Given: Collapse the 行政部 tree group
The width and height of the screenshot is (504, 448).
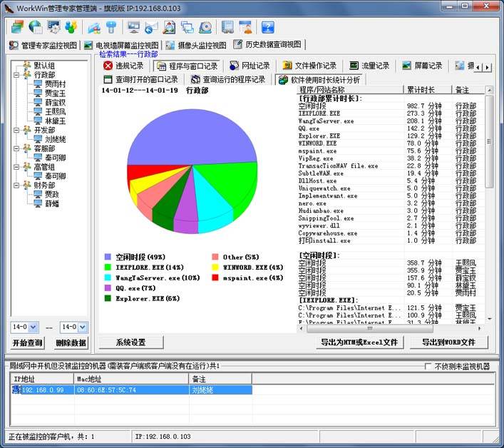Looking at the screenshot, I should tap(16, 75).
